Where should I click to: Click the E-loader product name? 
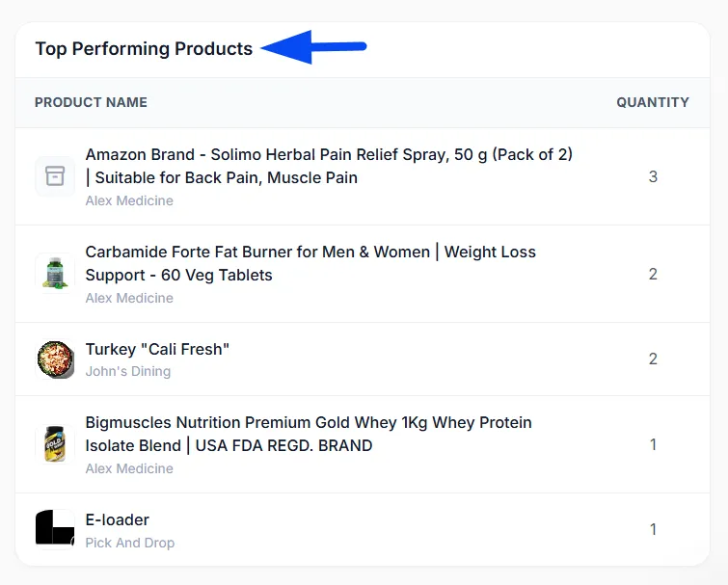click(x=117, y=520)
